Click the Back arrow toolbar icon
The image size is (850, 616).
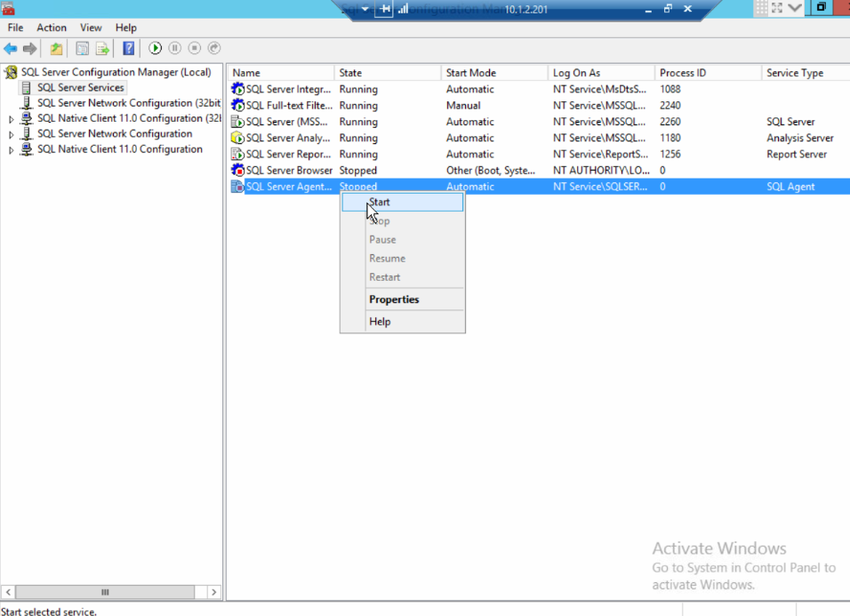coord(11,49)
